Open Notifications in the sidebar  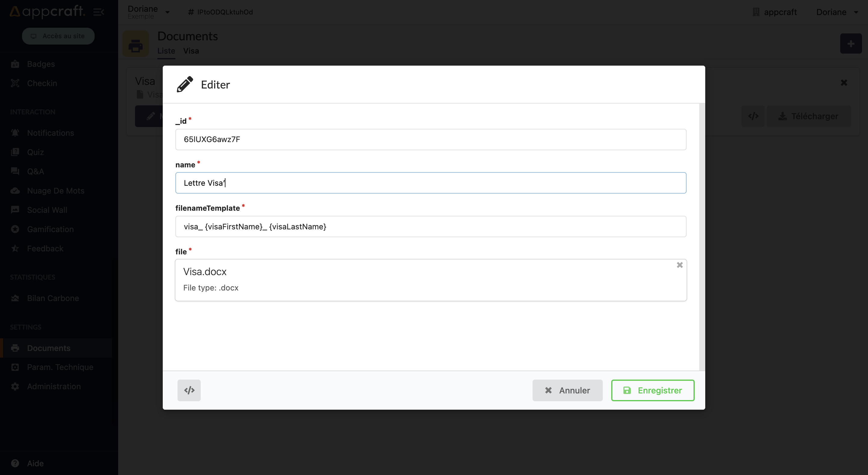[x=50, y=133]
